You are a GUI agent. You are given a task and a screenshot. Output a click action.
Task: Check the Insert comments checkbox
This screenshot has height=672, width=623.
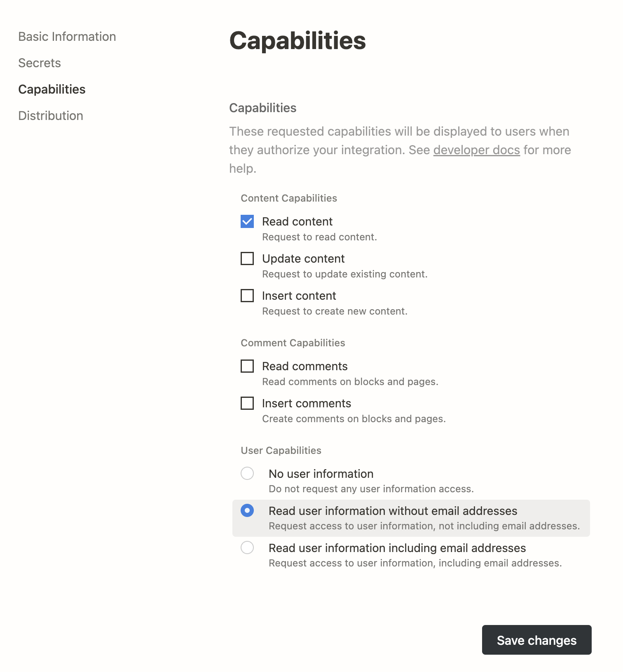point(247,403)
